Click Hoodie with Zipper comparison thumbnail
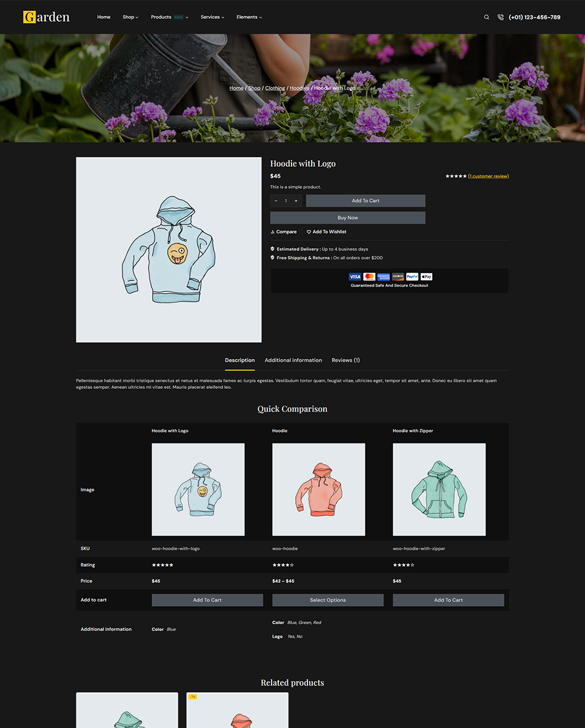This screenshot has width=585, height=728. [439, 490]
